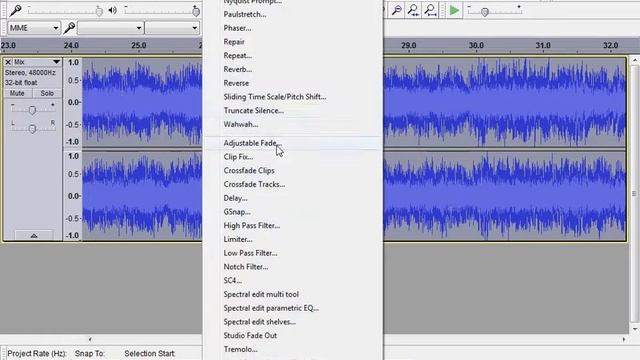Click the Zoom Out magnifier icon

396,10
